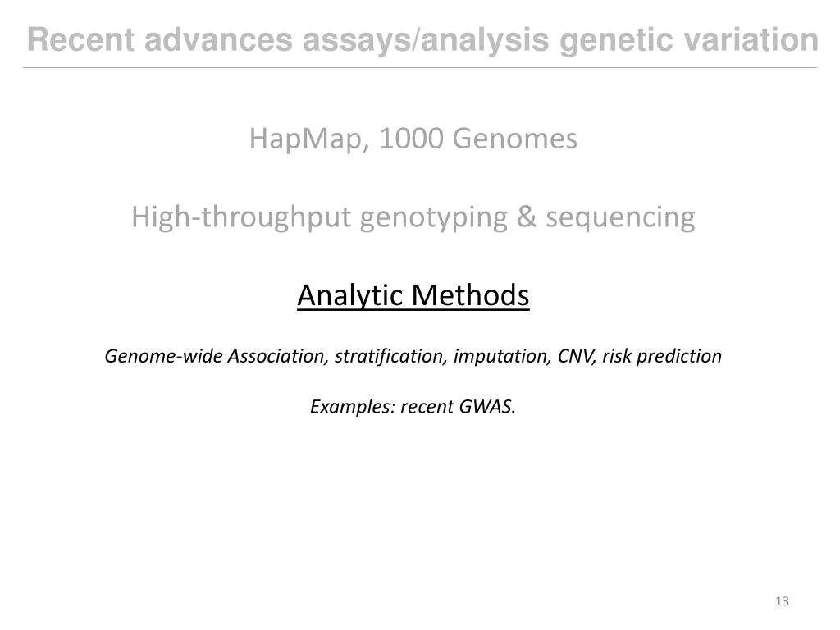Click the 1000 Genomes text
840x630 pixels.
coord(478,139)
